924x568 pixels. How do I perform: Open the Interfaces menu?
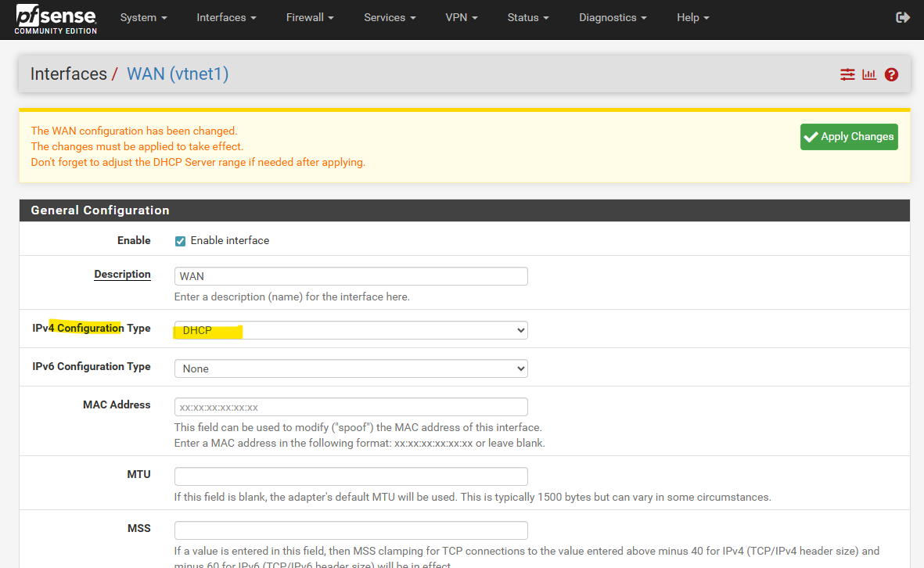coord(226,17)
